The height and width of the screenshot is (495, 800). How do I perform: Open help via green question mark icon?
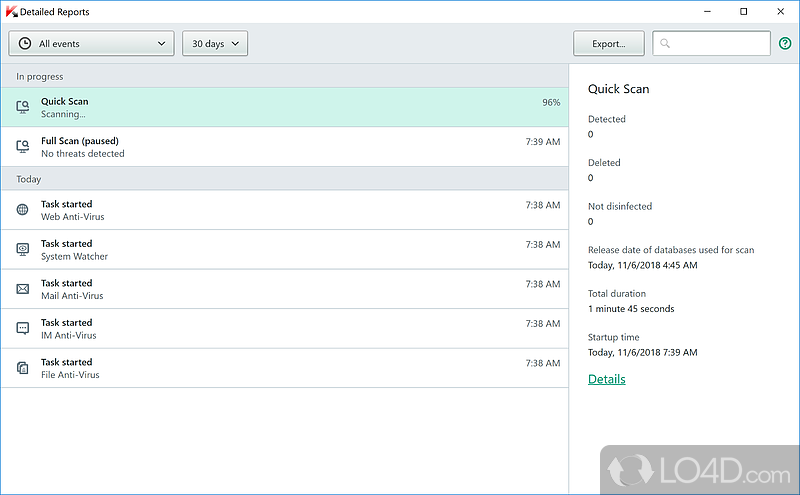click(785, 43)
